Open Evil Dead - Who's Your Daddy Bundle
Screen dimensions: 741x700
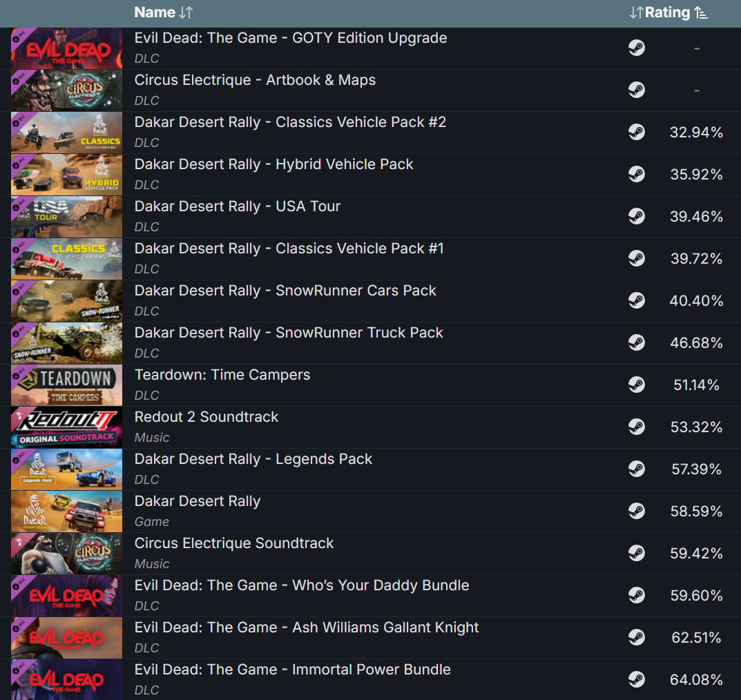[302, 585]
